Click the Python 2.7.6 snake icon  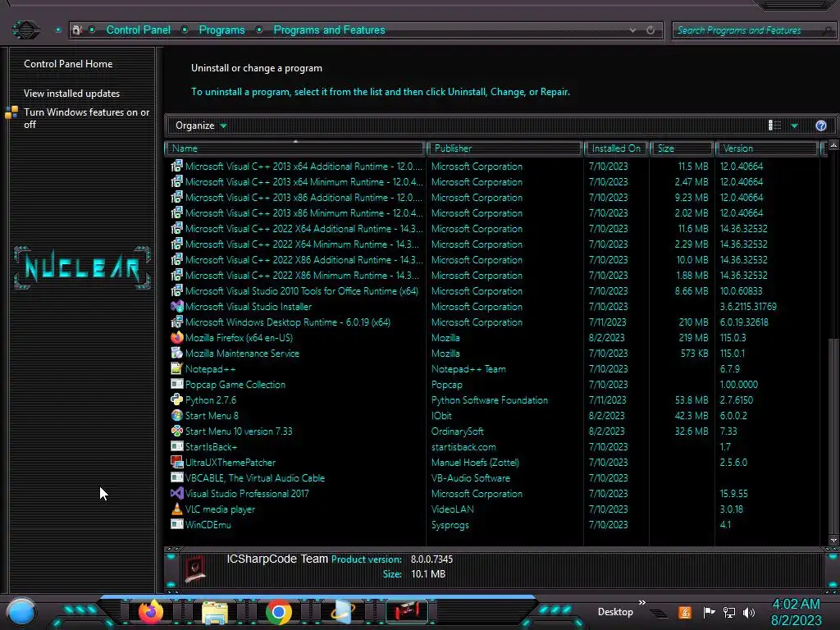pos(177,399)
